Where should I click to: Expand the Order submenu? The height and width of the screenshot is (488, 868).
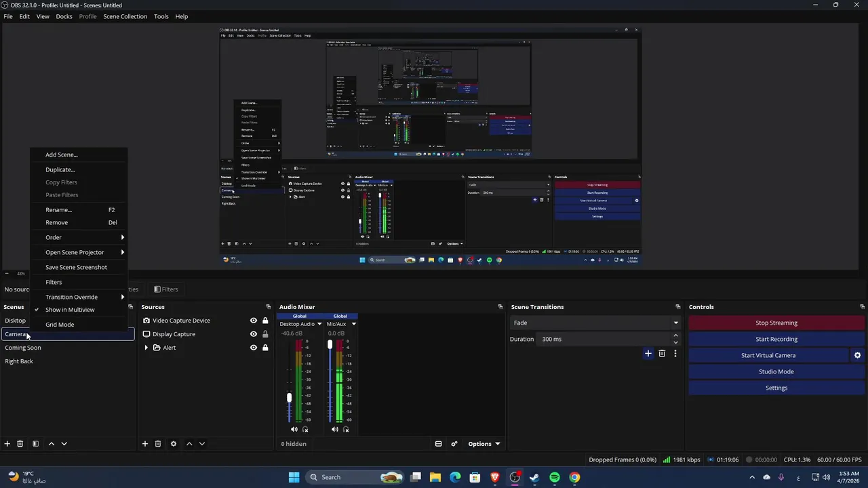pyautogui.click(x=79, y=237)
